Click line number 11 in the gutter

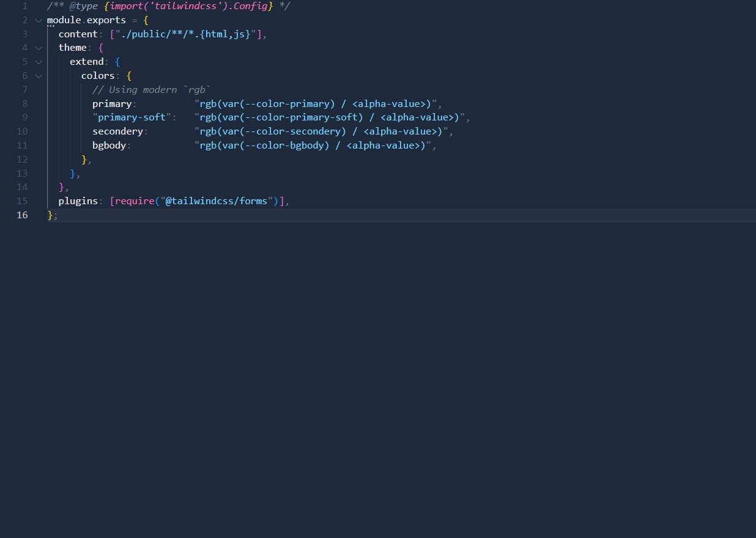(x=22, y=146)
